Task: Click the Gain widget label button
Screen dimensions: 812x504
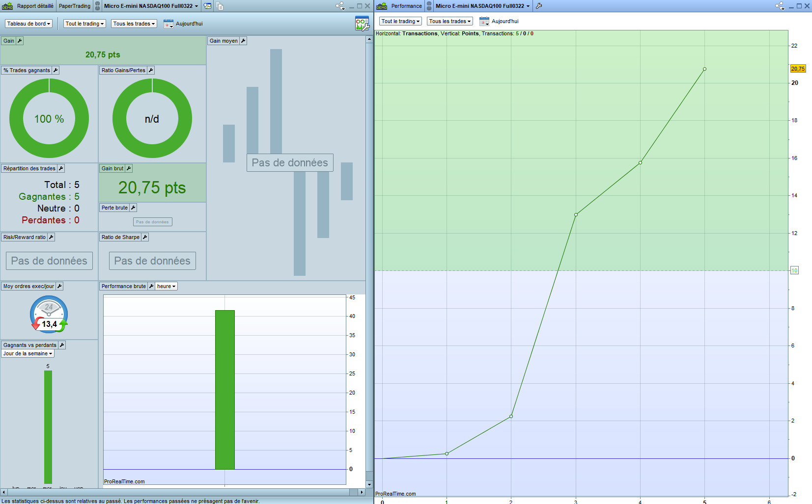Action: 9,41
